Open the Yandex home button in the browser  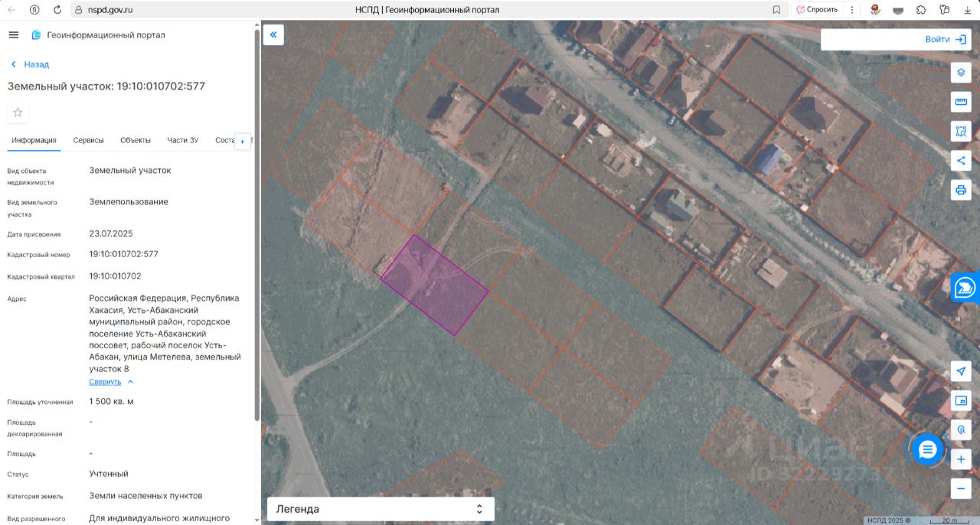35,10
